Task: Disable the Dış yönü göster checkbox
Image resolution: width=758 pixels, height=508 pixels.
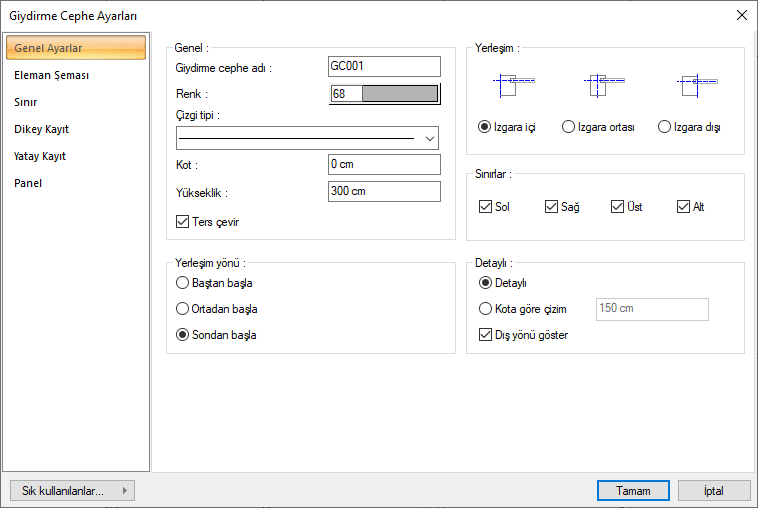Action: click(485, 335)
